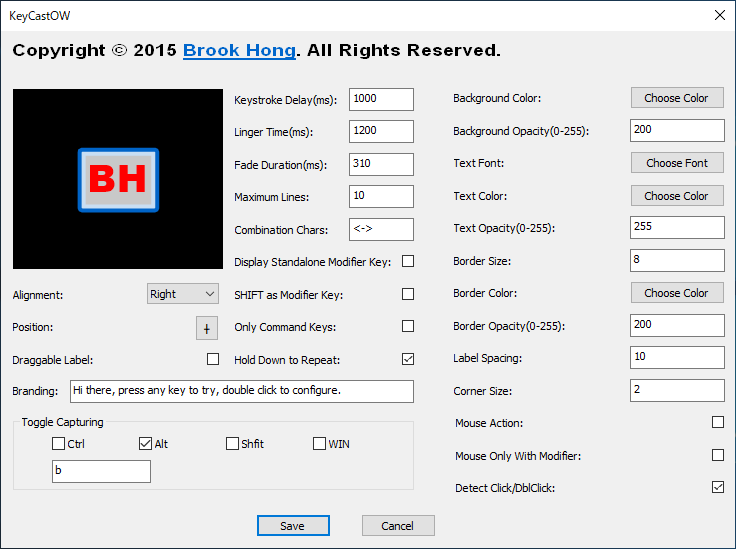Check the WIN toggle capturing box
Screen dimensions: 736x549
click(319, 443)
